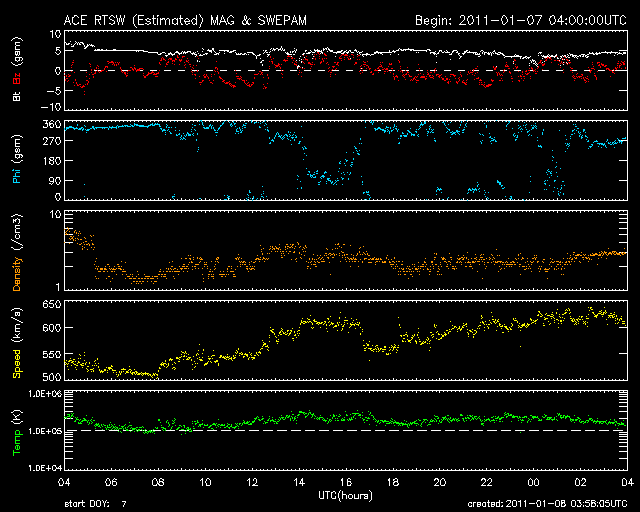
Task: Click the '650' tick on speed axis
Action: pyautogui.click(x=51, y=305)
